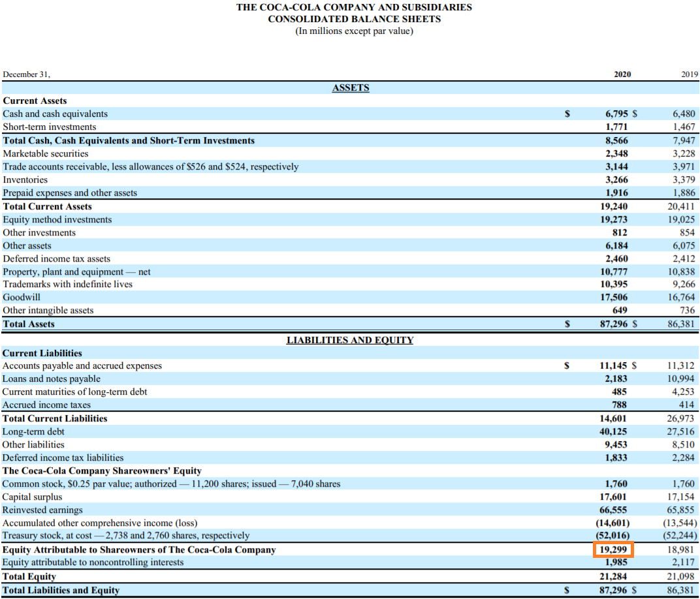The width and height of the screenshot is (700, 599).
Task: Click the 'LIABILITIES AND EQUITY' section heading
Action: pyautogui.click(x=350, y=340)
